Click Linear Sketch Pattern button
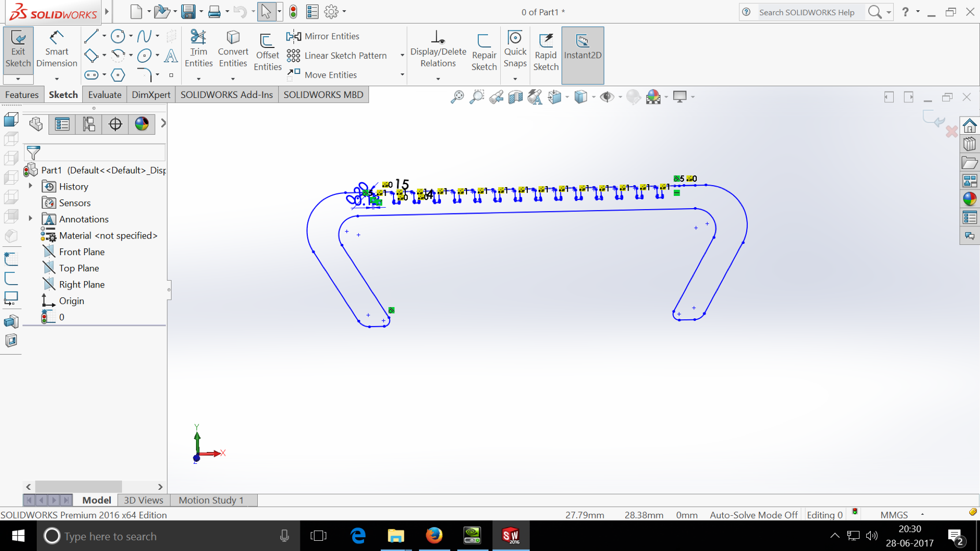 coord(337,55)
